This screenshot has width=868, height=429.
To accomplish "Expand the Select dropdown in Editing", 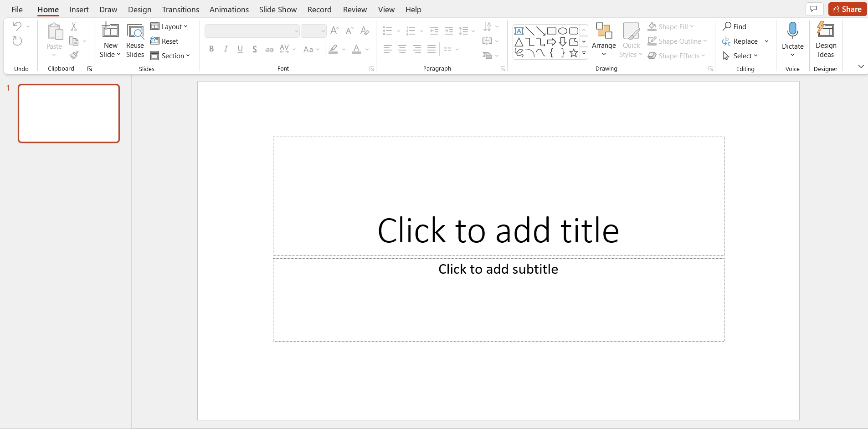I will [740, 56].
